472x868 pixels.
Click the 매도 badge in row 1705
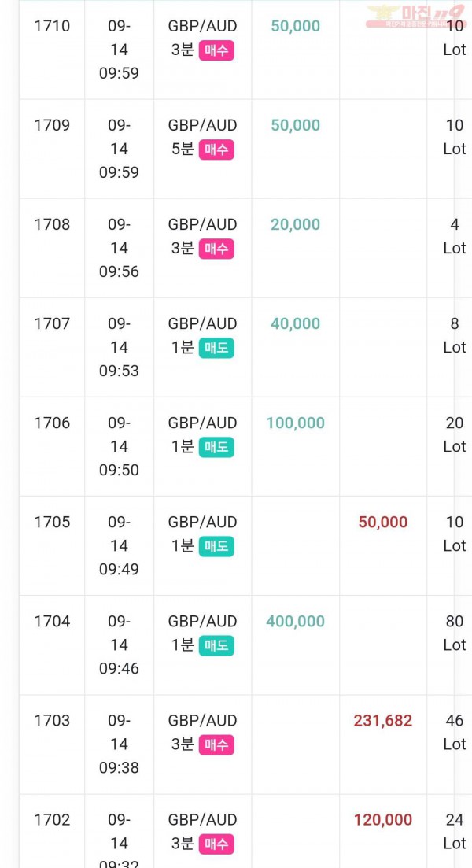(216, 546)
